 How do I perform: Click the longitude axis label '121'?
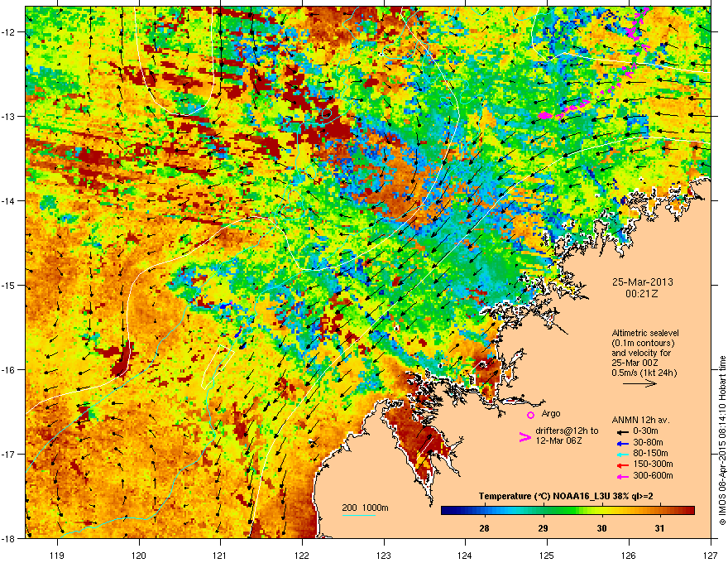click(x=220, y=555)
